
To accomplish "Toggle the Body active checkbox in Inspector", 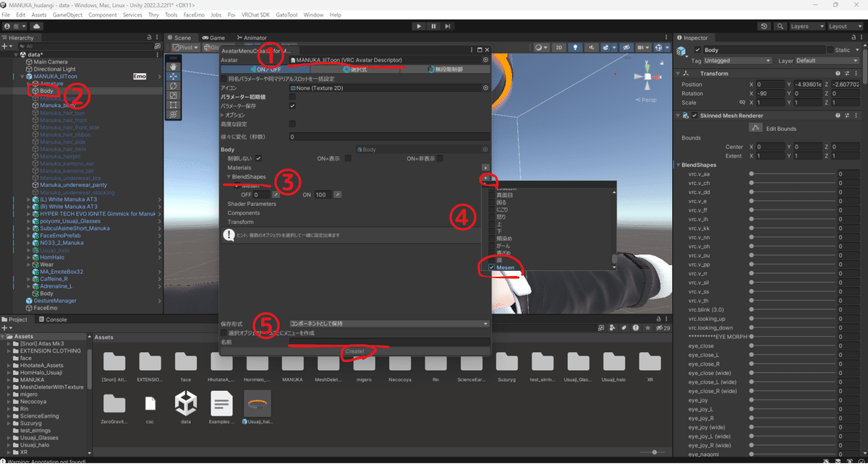I will 697,50.
